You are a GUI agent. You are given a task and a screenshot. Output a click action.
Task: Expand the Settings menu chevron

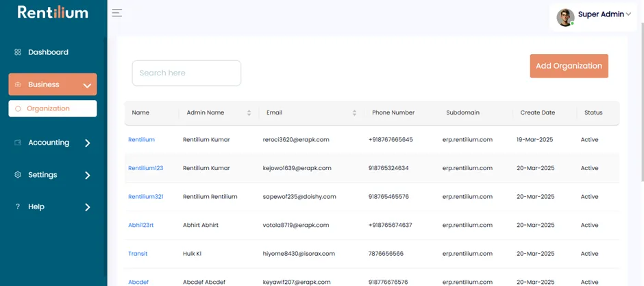(88, 176)
